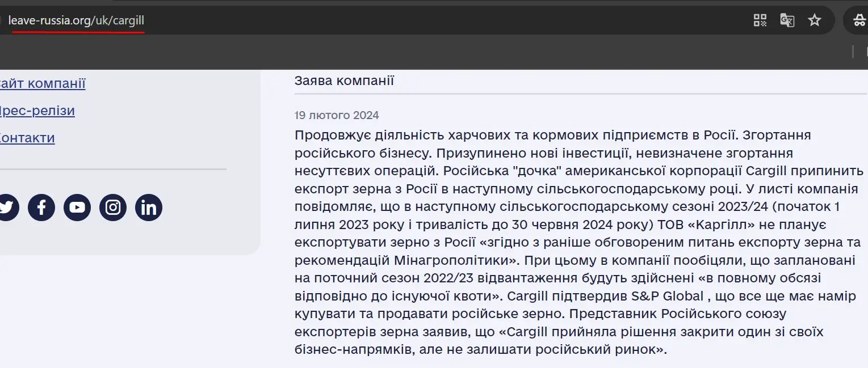The width and height of the screenshot is (868, 368).
Task: Open the QR code generator icon
Action: (760, 20)
